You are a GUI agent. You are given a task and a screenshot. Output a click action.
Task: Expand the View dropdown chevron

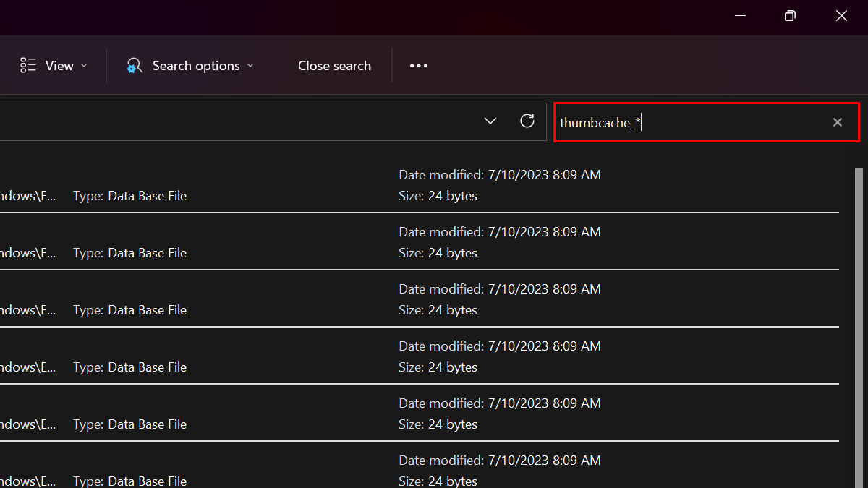point(84,66)
